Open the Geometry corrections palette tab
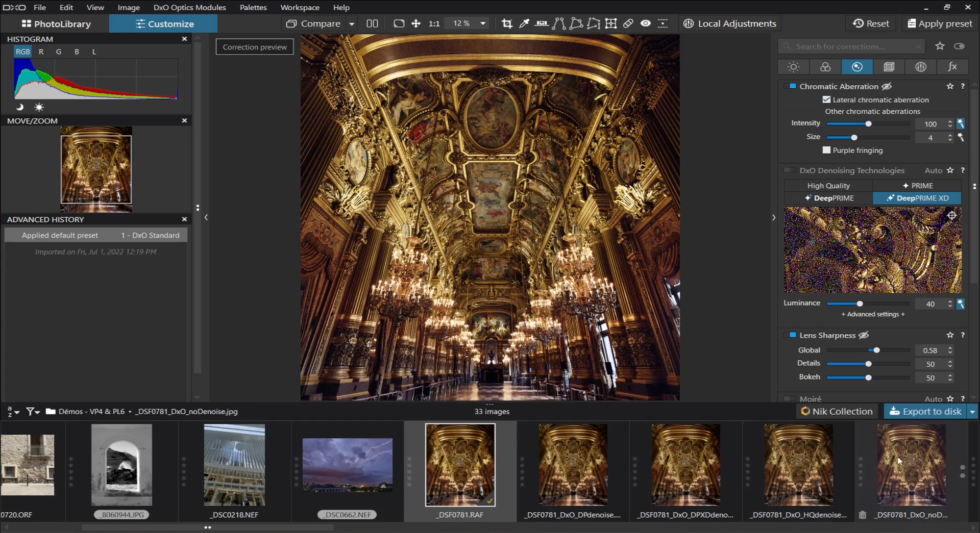 tap(889, 67)
